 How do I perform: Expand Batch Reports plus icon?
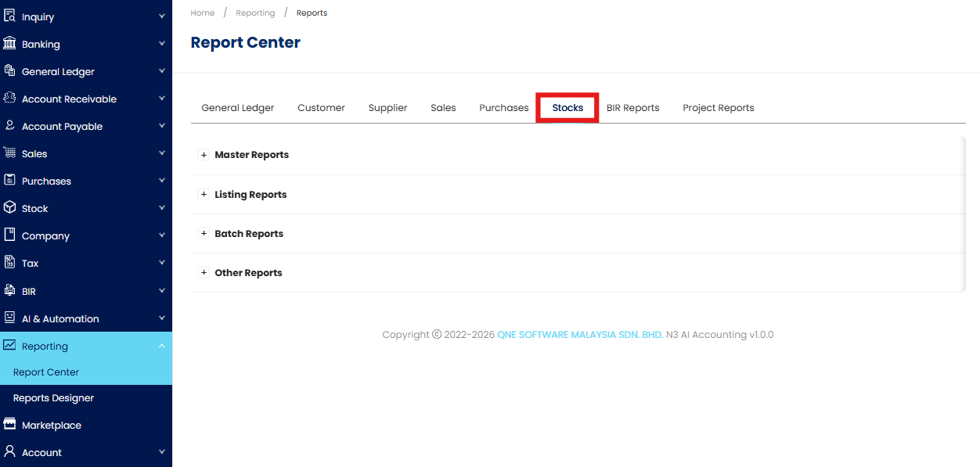204,233
